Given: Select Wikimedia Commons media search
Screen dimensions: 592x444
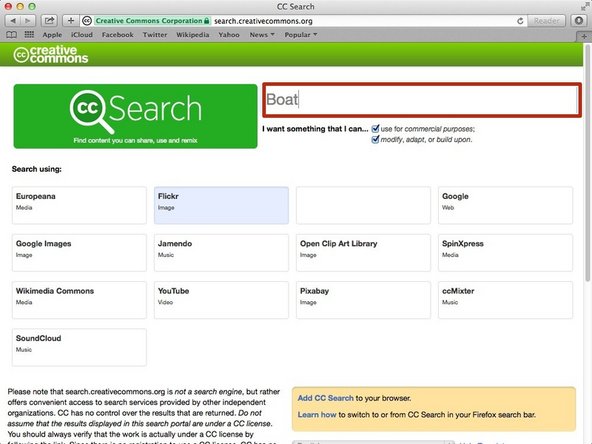Looking at the screenshot, I should 79,300.
